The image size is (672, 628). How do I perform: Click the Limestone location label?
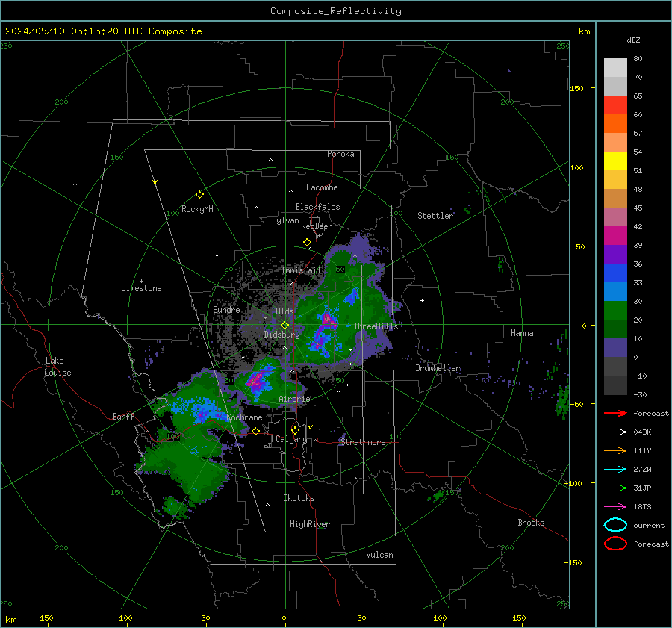click(141, 288)
